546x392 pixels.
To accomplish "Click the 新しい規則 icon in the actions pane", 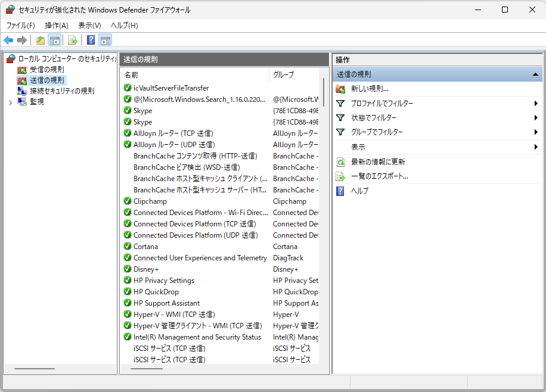I will point(340,89).
